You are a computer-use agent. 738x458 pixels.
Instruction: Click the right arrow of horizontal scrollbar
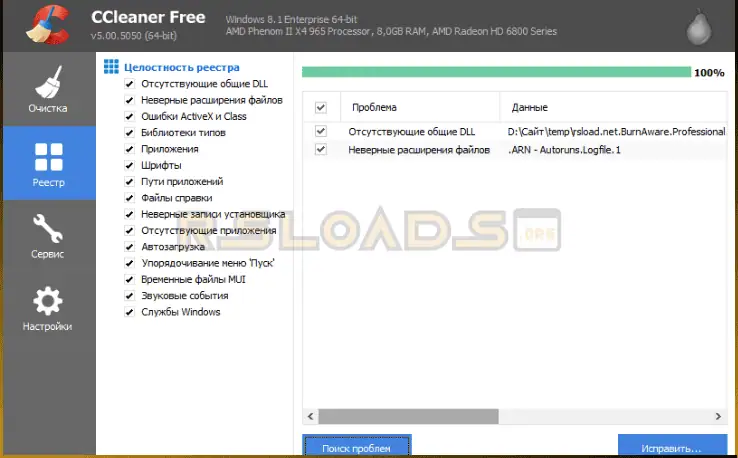[x=718, y=416]
